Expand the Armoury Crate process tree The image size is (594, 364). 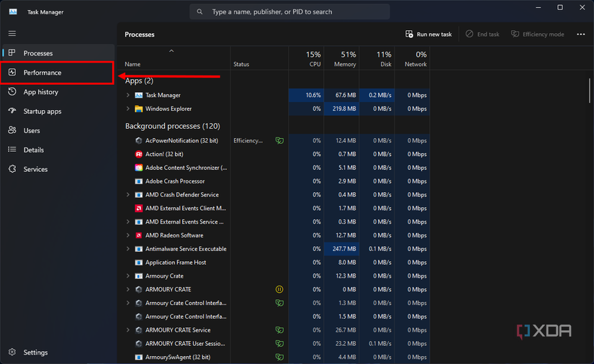coord(128,276)
